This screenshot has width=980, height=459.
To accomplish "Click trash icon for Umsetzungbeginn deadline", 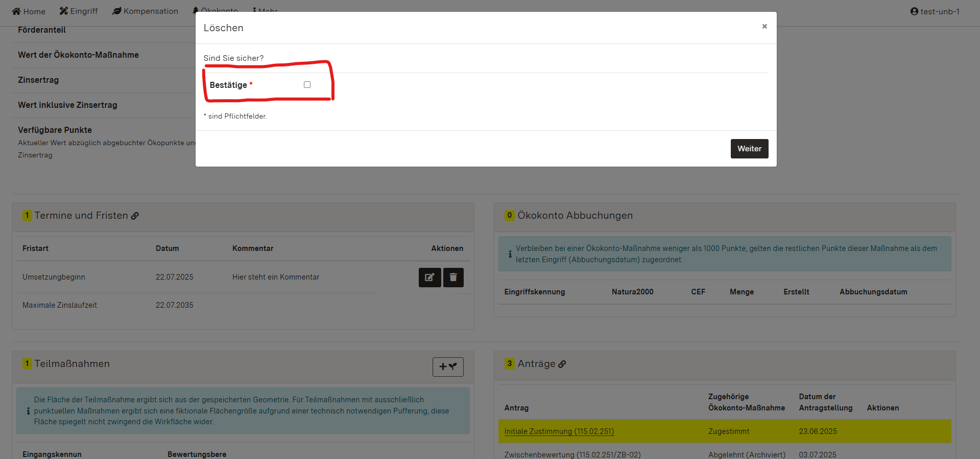I will tap(453, 278).
